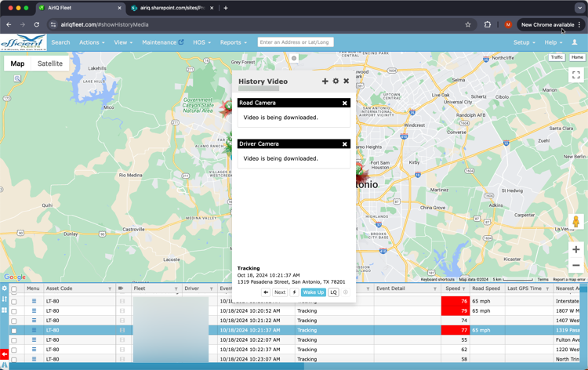Image resolution: width=588 pixels, height=370 pixels.
Task: Click the horizontal grid scrollbar
Action: coord(157,366)
